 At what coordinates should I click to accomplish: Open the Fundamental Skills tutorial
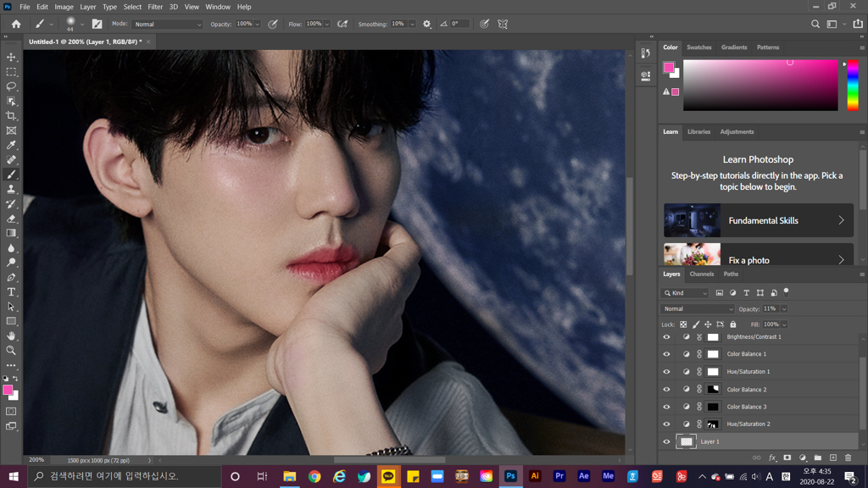(759, 220)
